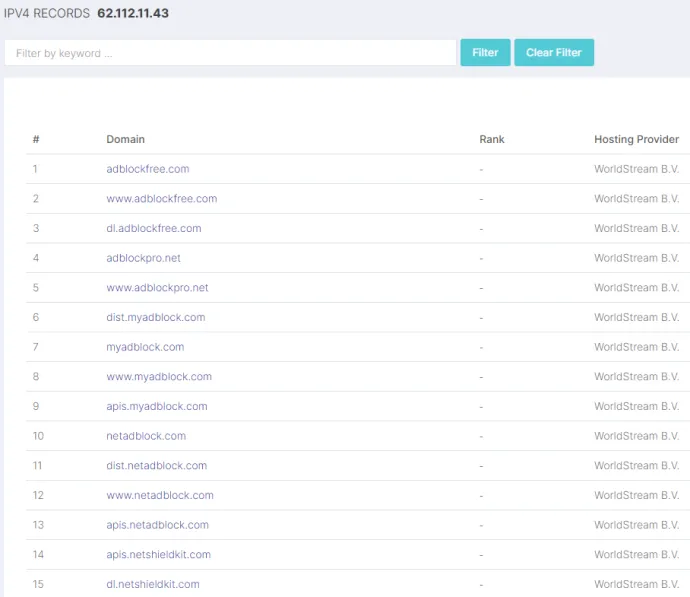This screenshot has width=690, height=597.
Task: Open the dist.netadblock.com link
Action: 157,465
